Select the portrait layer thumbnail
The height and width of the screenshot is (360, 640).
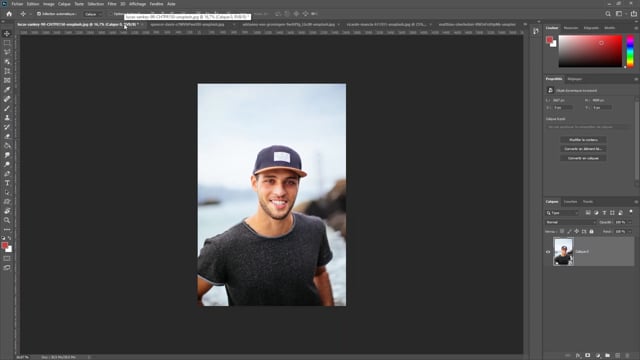[563, 252]
